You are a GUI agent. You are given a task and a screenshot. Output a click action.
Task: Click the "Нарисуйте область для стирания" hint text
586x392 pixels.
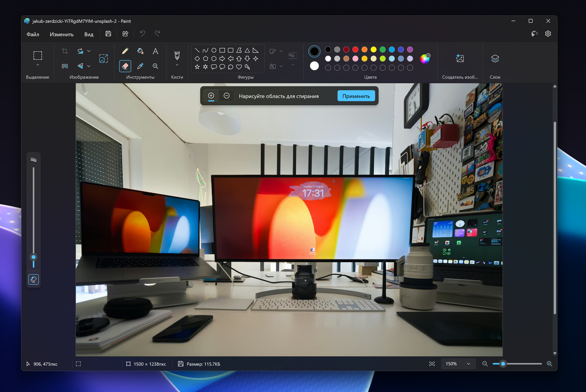pos(279,96)
